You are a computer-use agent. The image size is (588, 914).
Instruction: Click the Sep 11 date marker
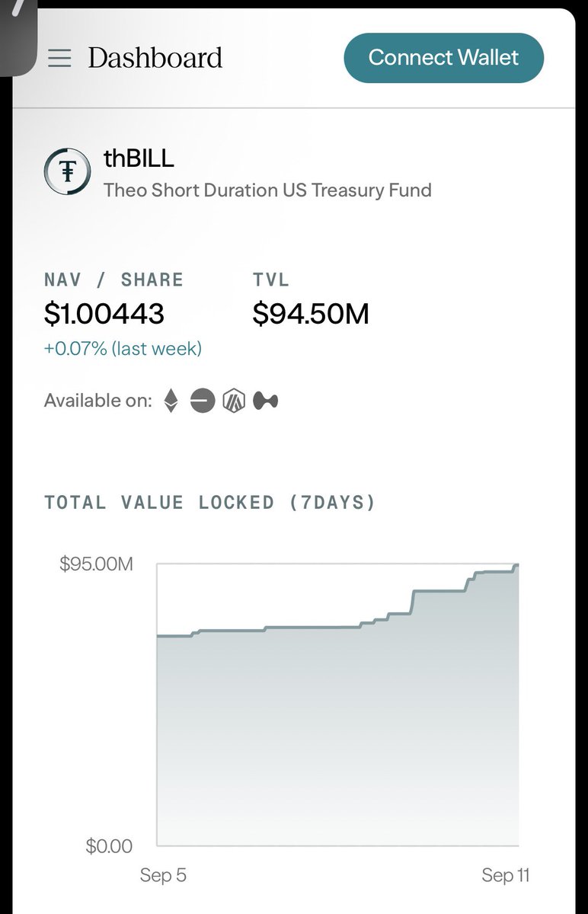click(x=505, y=875)
